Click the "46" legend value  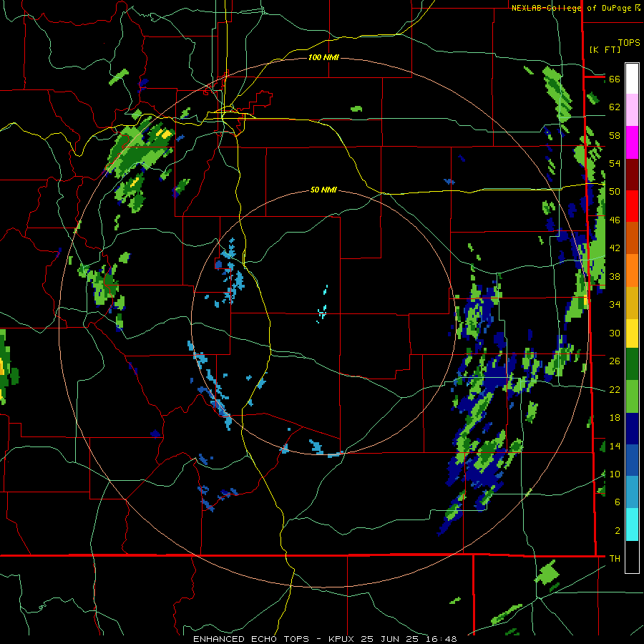click(615, 220)
